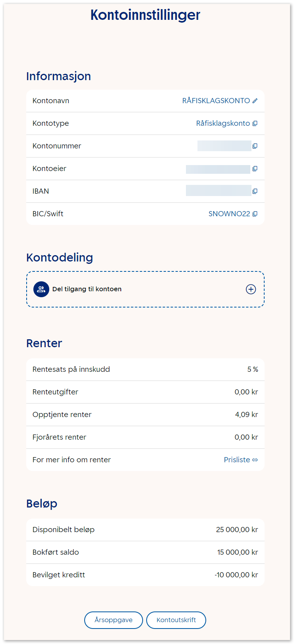Click the pencil edit icon beside RÅFISKLAGSKONTO

click(255, 101)
